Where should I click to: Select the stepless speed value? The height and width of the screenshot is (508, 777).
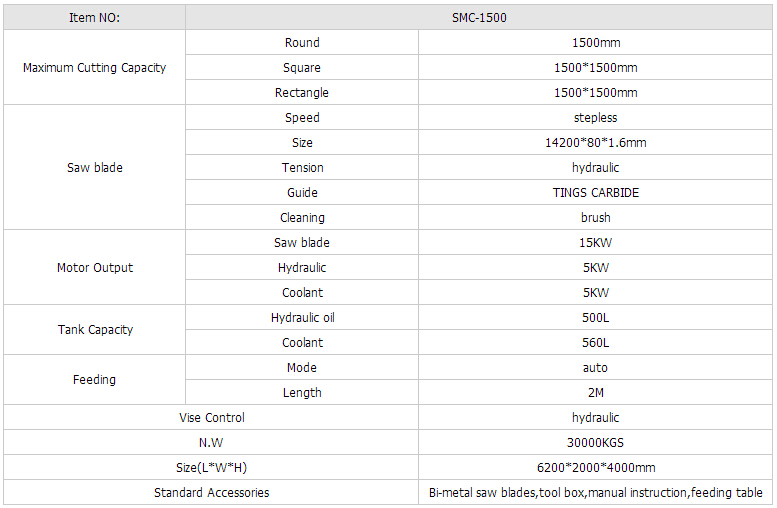[595, 118]
